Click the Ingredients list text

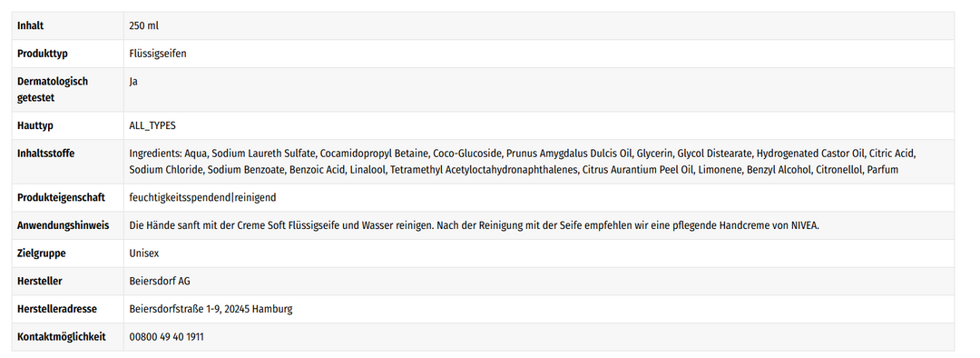pos(523,162)
